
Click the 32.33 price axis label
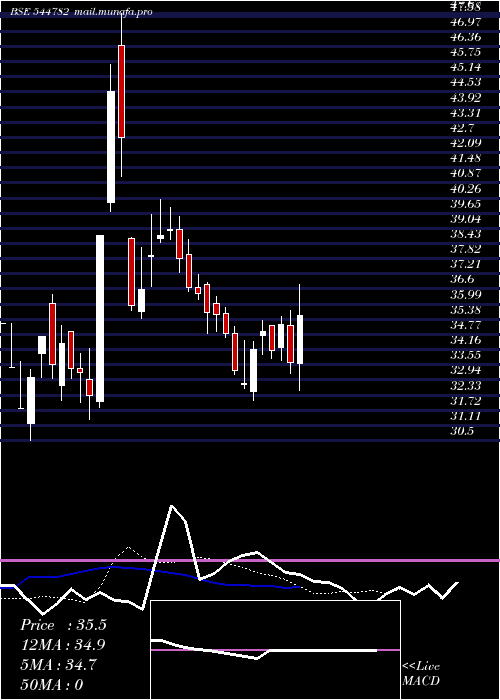(x=465, y=386)
